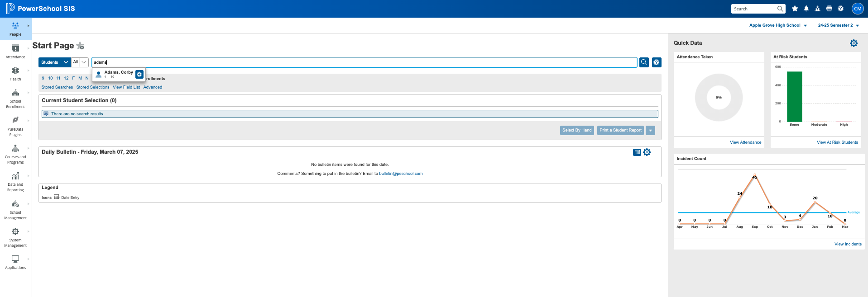868x297 pixels.
Task: Open Quick Data settings gear
Action: pos(854,43)
